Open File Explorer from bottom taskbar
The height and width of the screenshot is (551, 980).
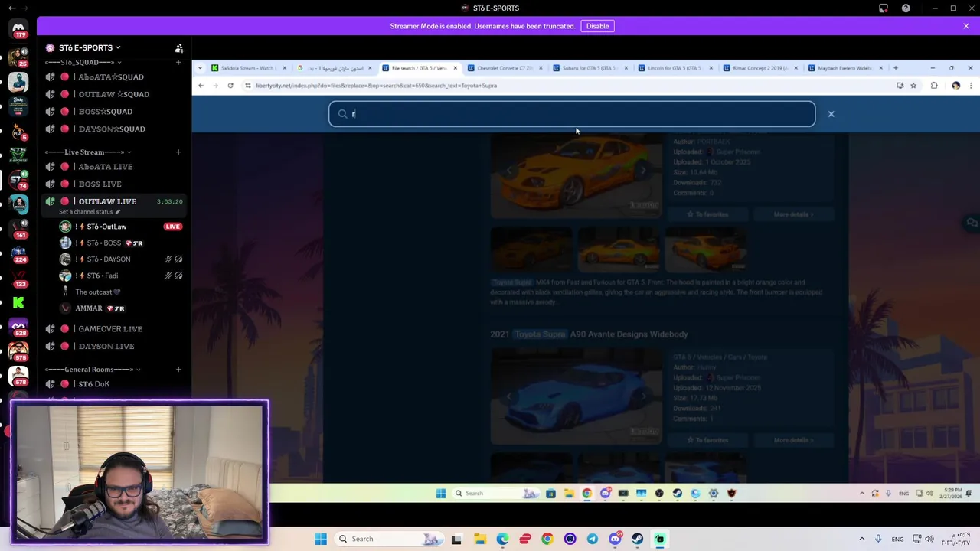480,539
